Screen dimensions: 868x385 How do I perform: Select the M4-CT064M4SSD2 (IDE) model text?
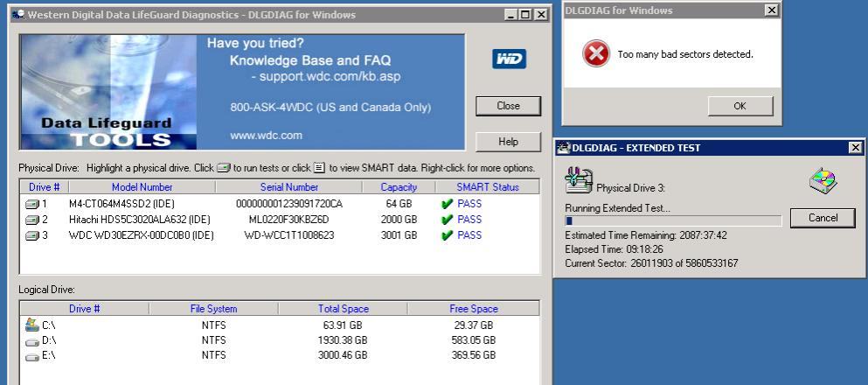[x=122, y=204]
